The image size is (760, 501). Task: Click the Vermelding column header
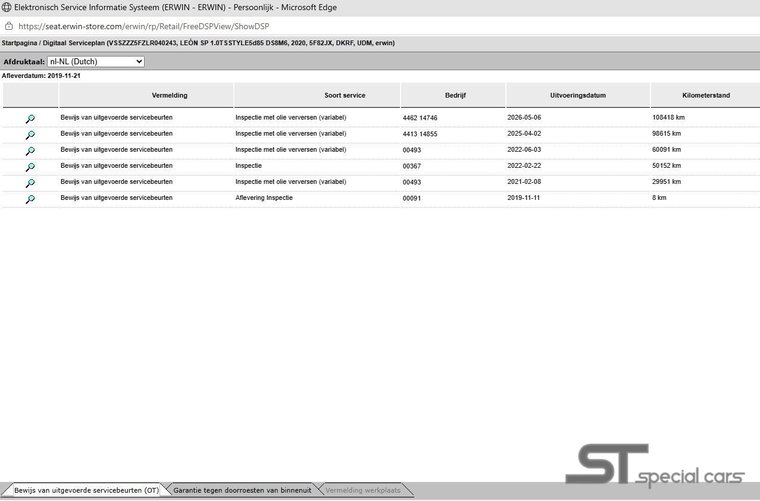tap(170, 95)
